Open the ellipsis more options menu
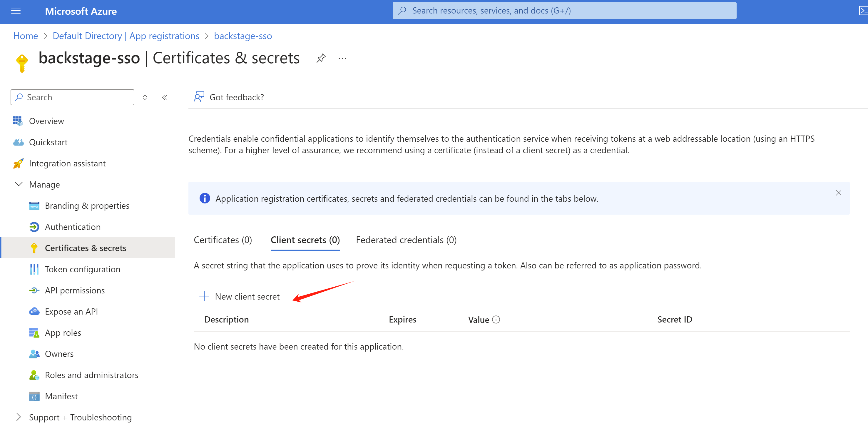 click(x=342, y=58)
